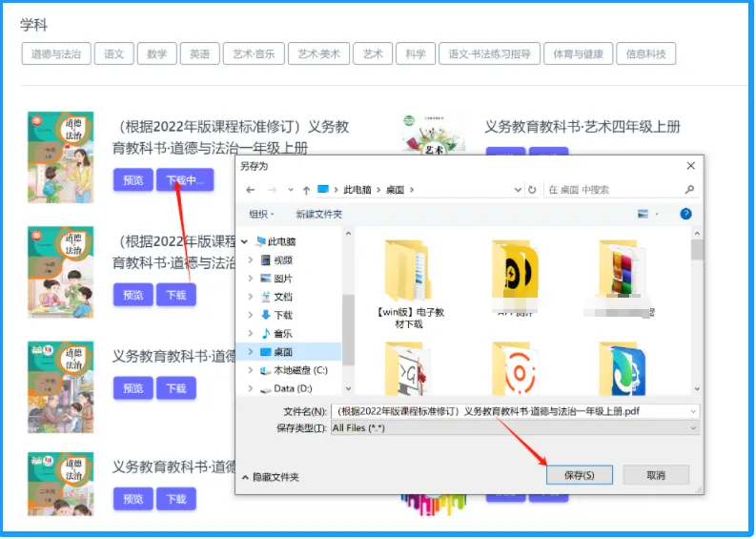The height and width of the screenshot is (539, 756).
Task: Collapse folders via 隐藏文件夹
Action: [271, 478]
